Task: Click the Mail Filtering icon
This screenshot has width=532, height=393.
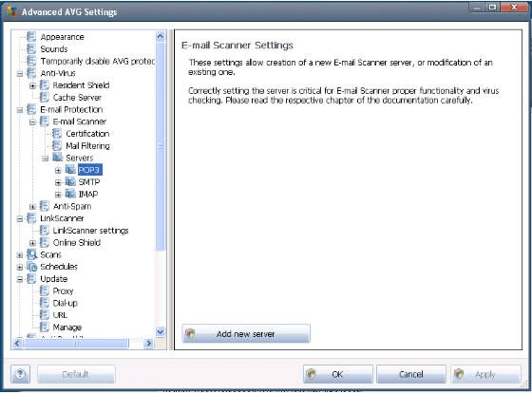Action: (57, 146)
